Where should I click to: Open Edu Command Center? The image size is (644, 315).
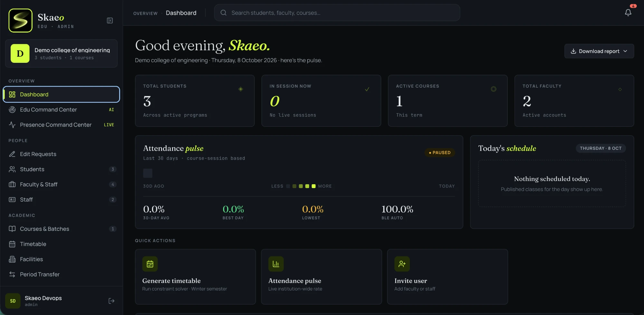tap(61, 110)
